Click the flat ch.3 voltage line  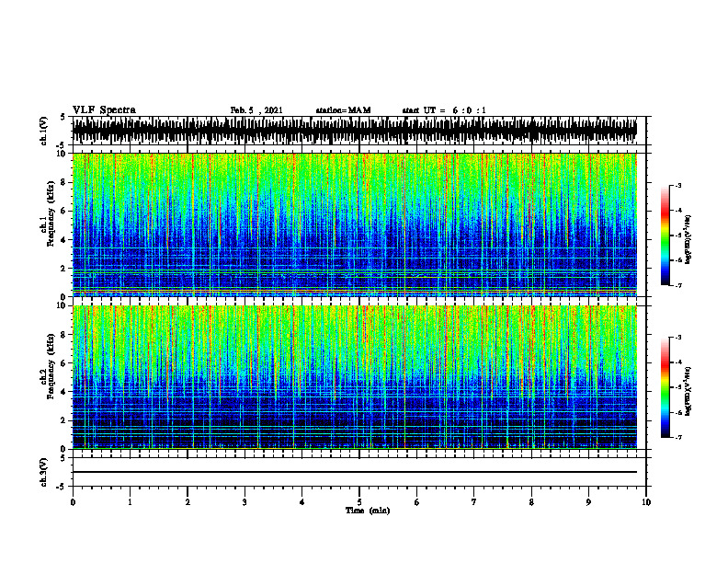(x=355, y=472)
